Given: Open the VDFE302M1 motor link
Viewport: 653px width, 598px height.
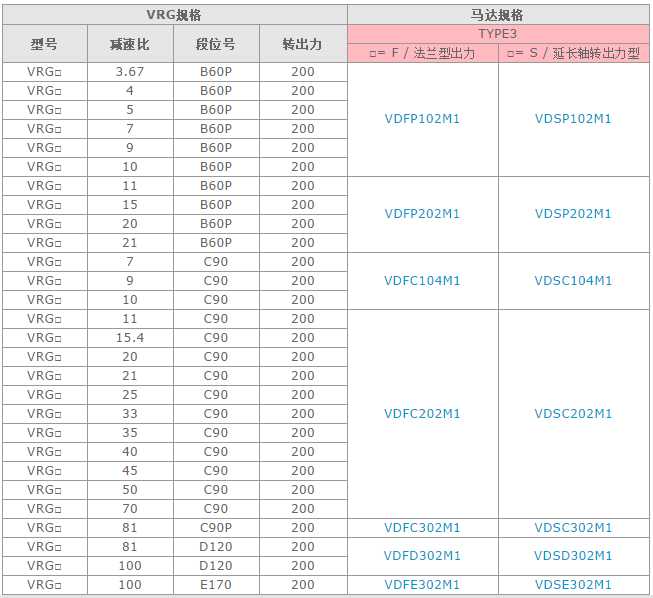Looking at the screenshot, I should click(x=422, y=585).
